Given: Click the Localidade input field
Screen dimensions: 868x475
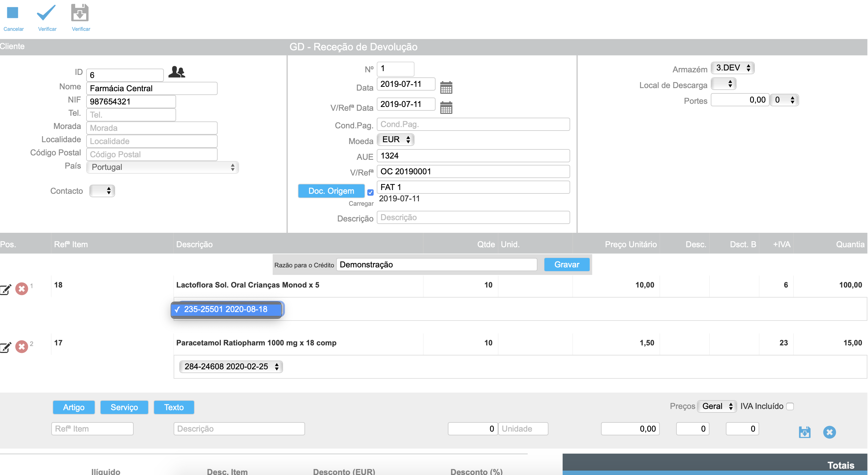Looking at the screenshot, I should (x=152, y=141).
